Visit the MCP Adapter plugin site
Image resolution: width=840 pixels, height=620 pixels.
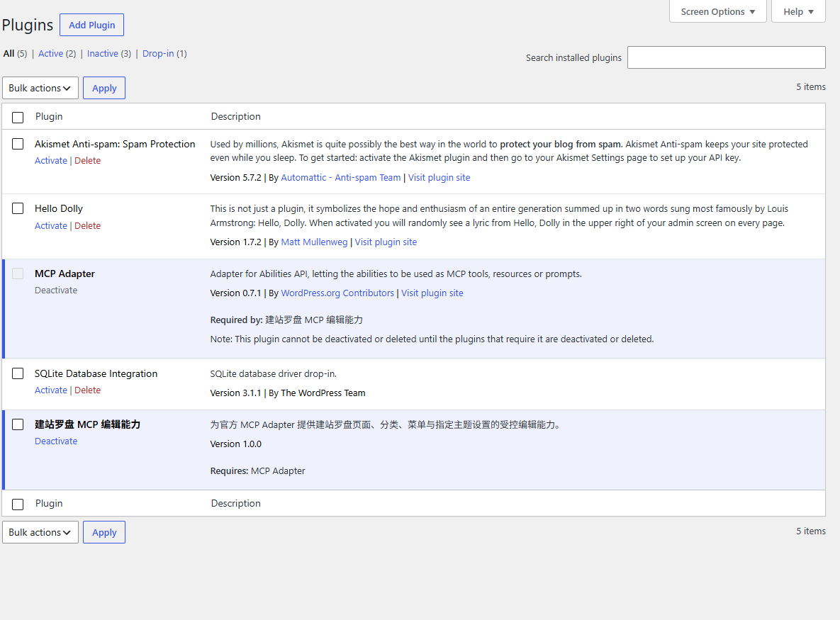pyautogui.click(x=432, y=293)
